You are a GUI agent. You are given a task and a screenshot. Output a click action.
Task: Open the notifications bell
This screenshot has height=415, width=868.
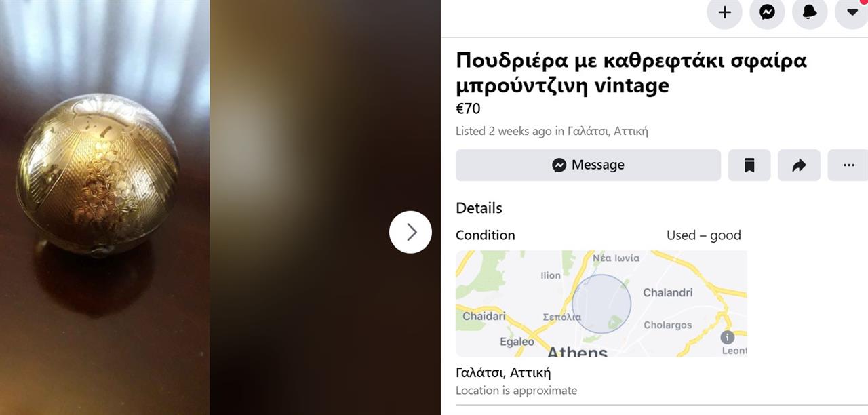point(810,12)
